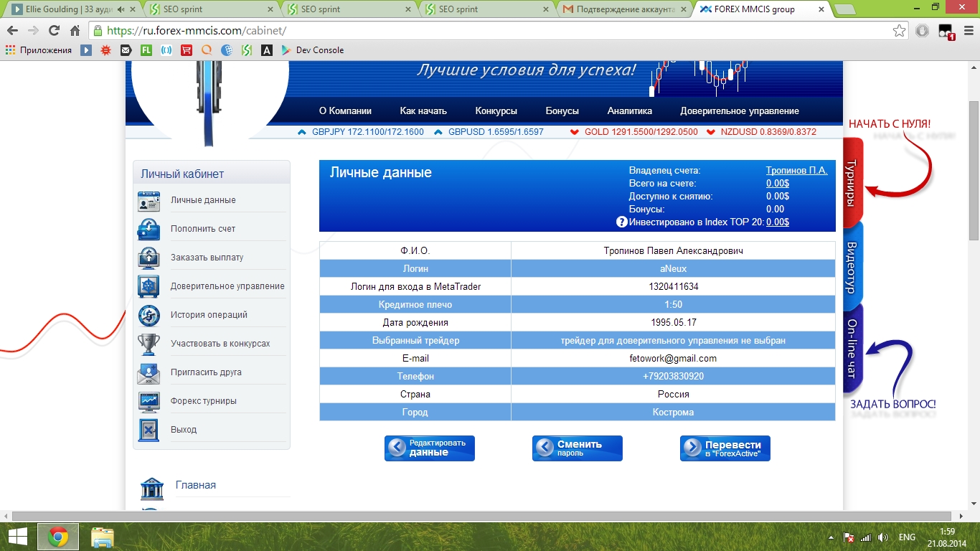Open File Explorer from the taskbar
980x551 pixels.
[103, 537]
